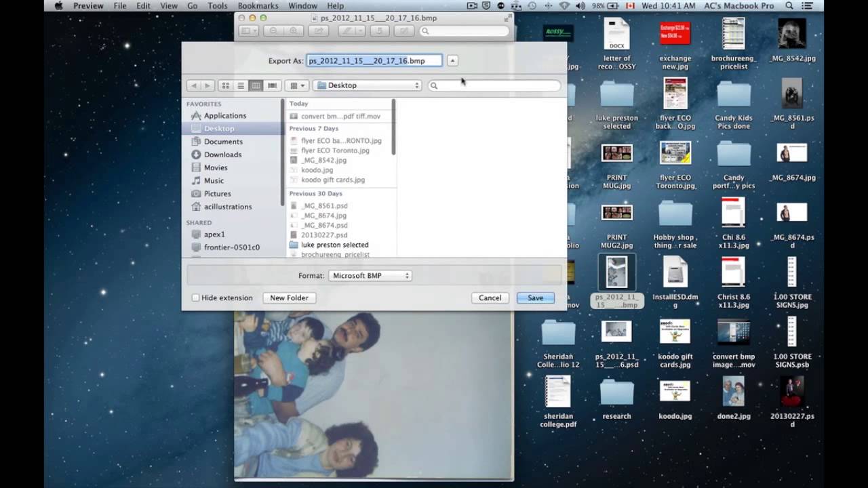Open the Desktop location popup menu
Viewport: 868px width, 488px height.
pos(367,85)
